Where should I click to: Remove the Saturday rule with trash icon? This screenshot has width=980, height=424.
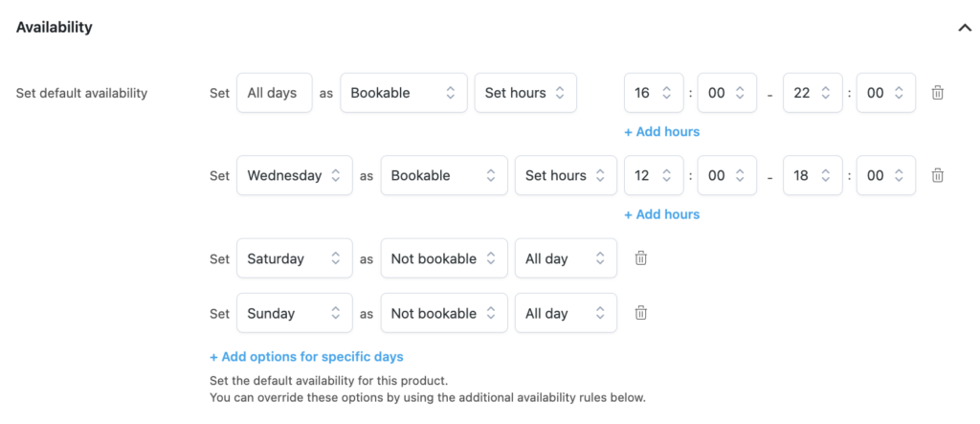[640, 258]
